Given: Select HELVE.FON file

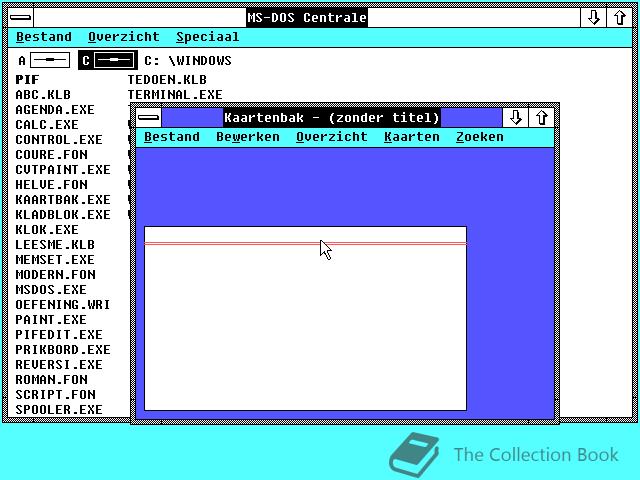Looking at the screenshot, I should [51, 185].
